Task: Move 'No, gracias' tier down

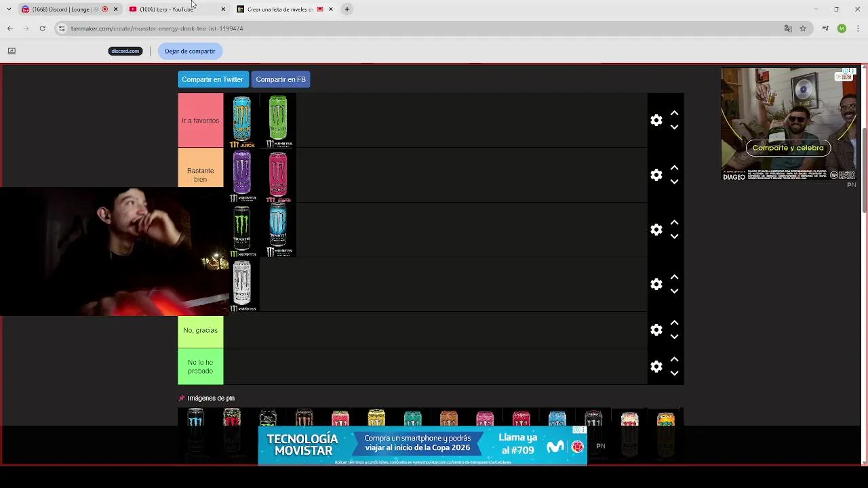Action: tap(674, 336)
